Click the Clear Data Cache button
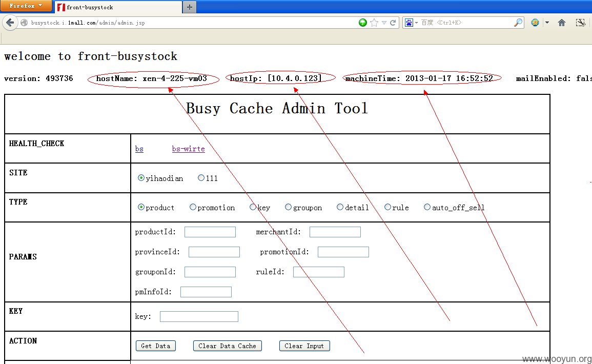Screen dimensions: 592x364 [227, 346]
